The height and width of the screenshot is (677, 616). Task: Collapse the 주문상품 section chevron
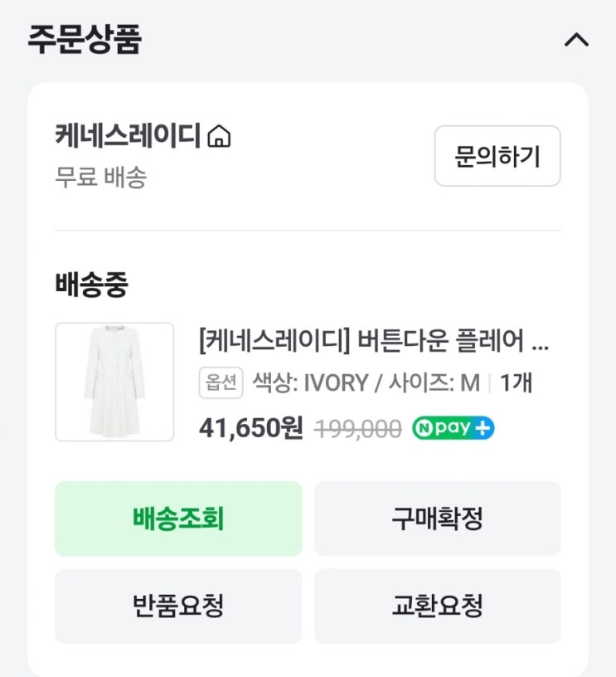point(575,40)
